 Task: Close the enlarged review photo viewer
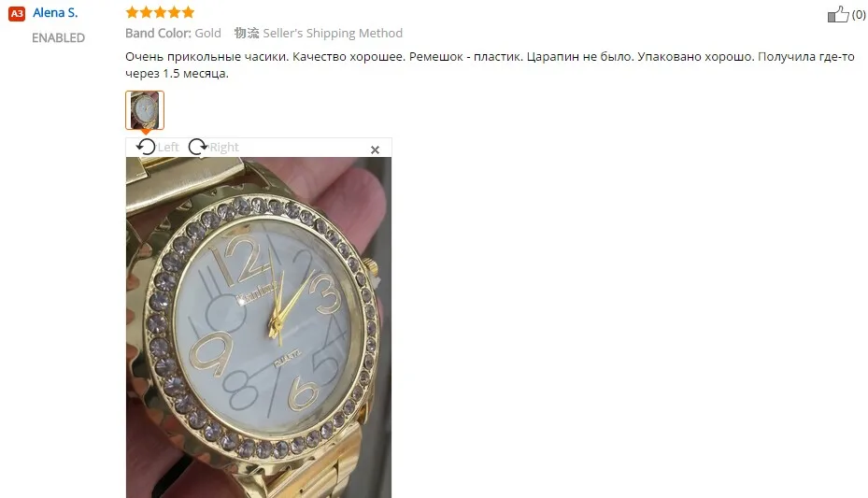(x=375, y=149)
